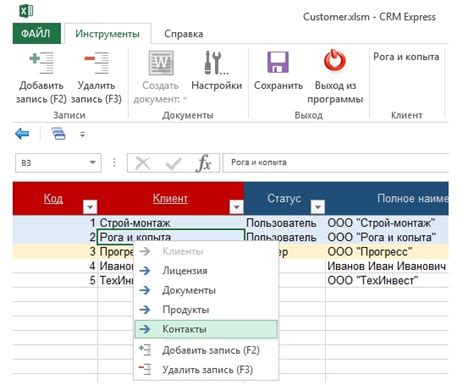This screenshot has width=474, height=385.
Task: Click code cell 5 in ТехИнвест row
Action: point(55,280)
